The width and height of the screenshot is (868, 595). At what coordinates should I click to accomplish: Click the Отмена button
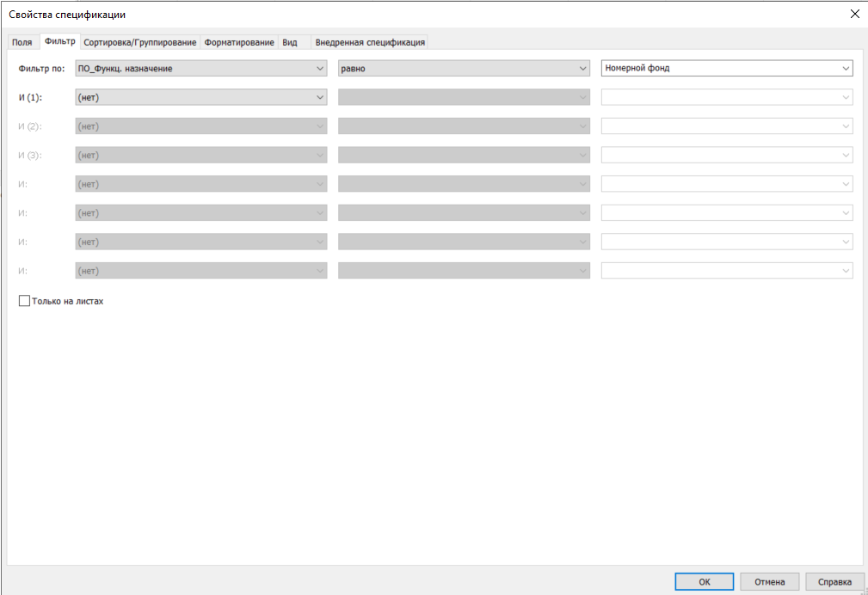(x=769, y=581)
